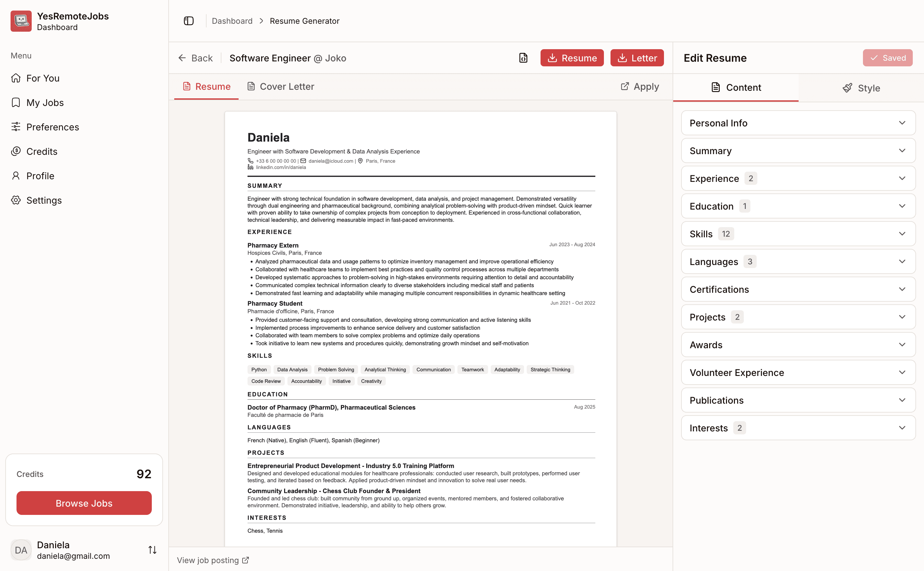Open the Personal Info section

pos(798,123)
